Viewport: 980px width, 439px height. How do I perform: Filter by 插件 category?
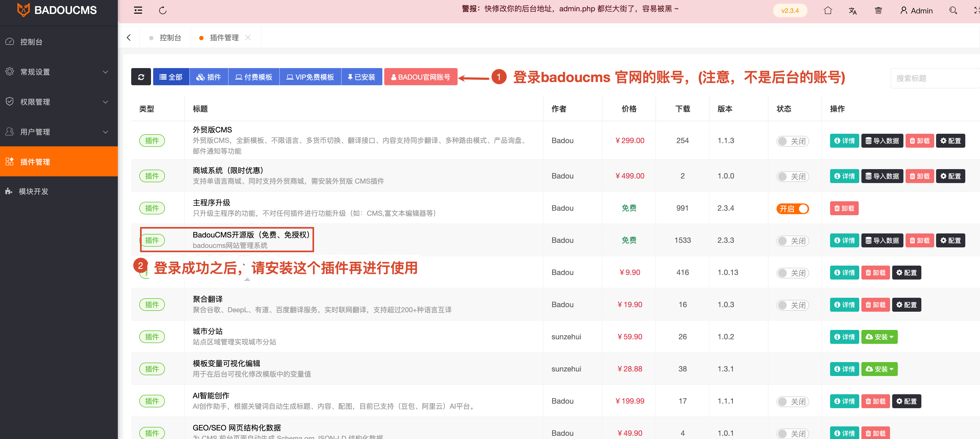tap(209, 77)
